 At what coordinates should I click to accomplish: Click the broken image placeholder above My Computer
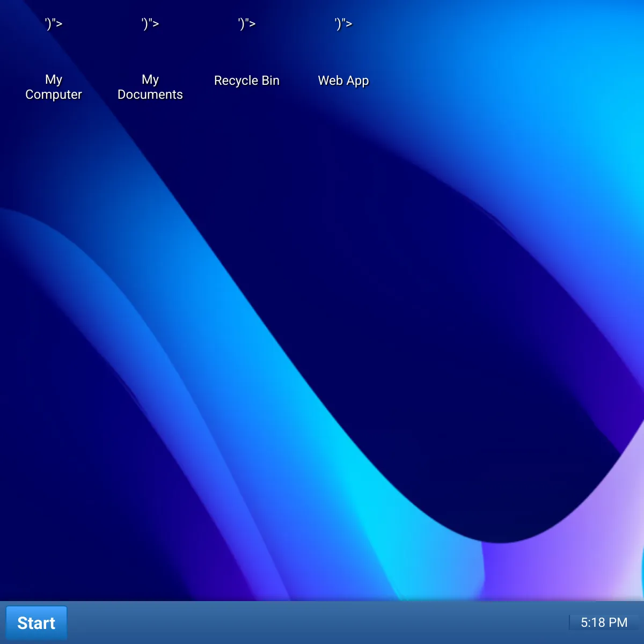click(54, 24)
